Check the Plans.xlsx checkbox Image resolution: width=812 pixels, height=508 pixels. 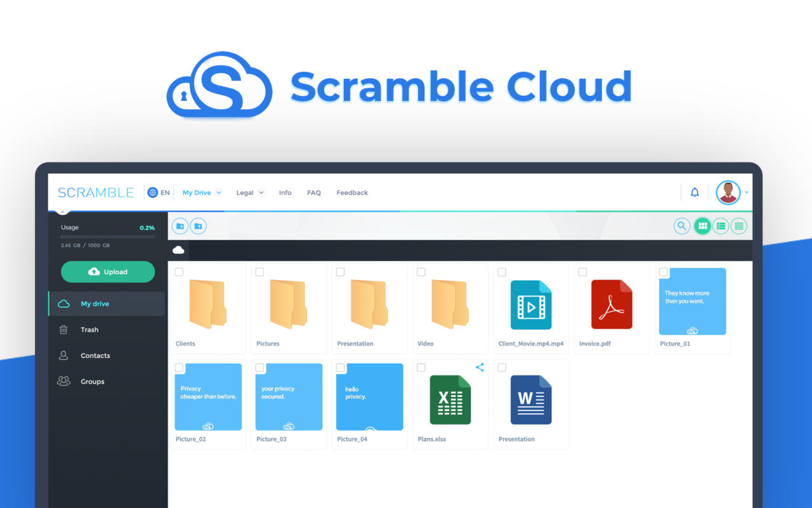421,368
